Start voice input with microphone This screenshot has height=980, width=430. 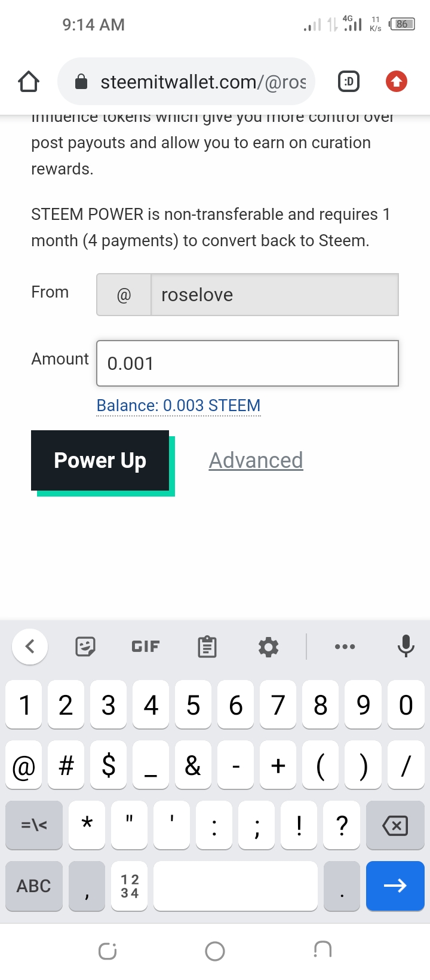pyautogui.click(x=406, y=647)
